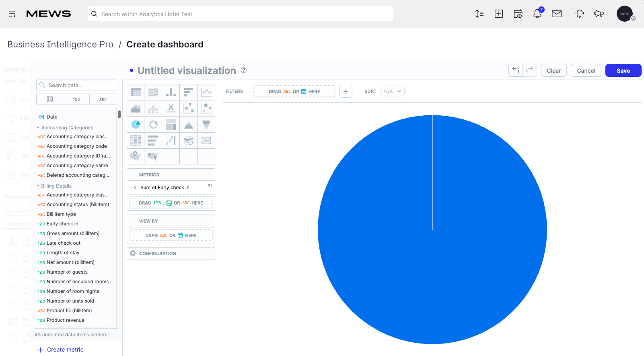Change visualization to donut chart
Screen dimensions: 644x356
tap(153, 124)
